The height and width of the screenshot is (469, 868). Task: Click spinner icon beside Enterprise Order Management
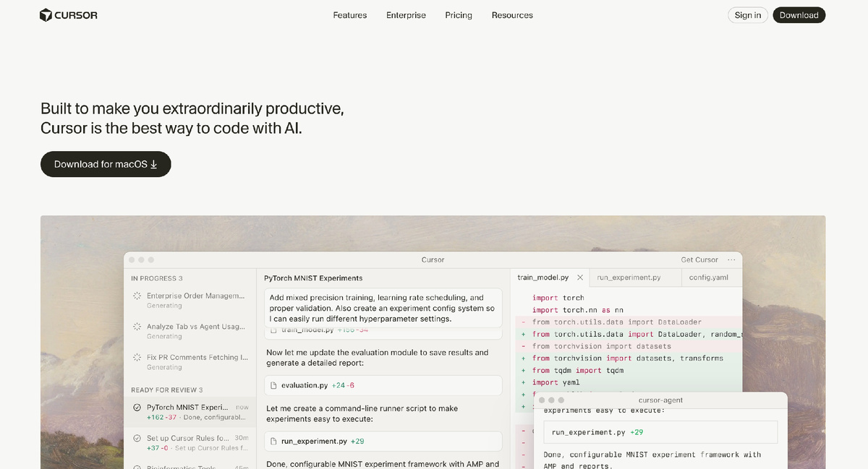coord(137,296)
